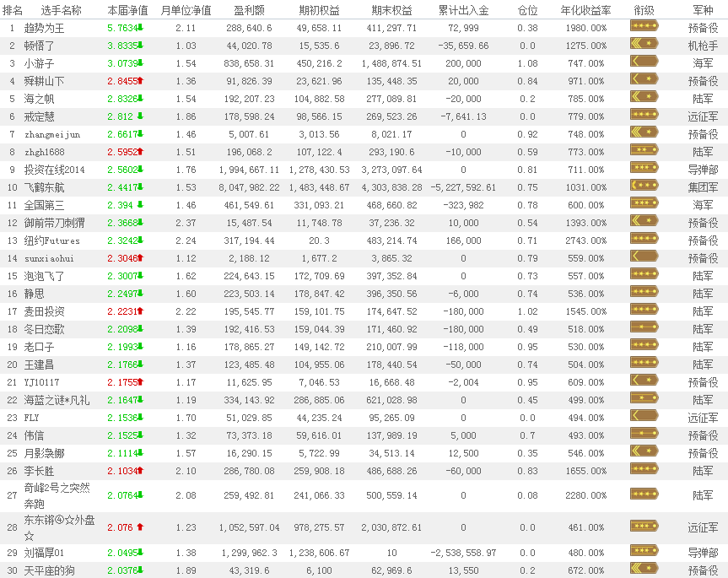728x578 pixels.
Task: Click the rank badge icon for FLY
Action: pos(644,415)
